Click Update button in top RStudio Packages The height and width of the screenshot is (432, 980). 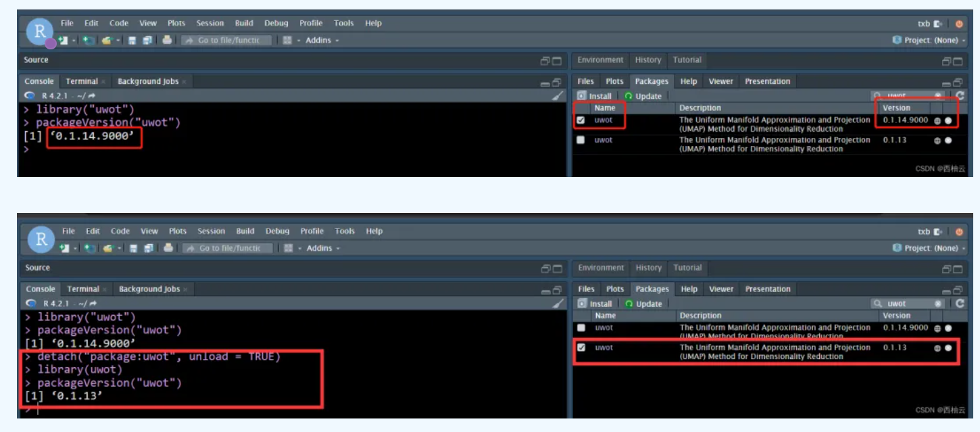[x=643, y=96]
